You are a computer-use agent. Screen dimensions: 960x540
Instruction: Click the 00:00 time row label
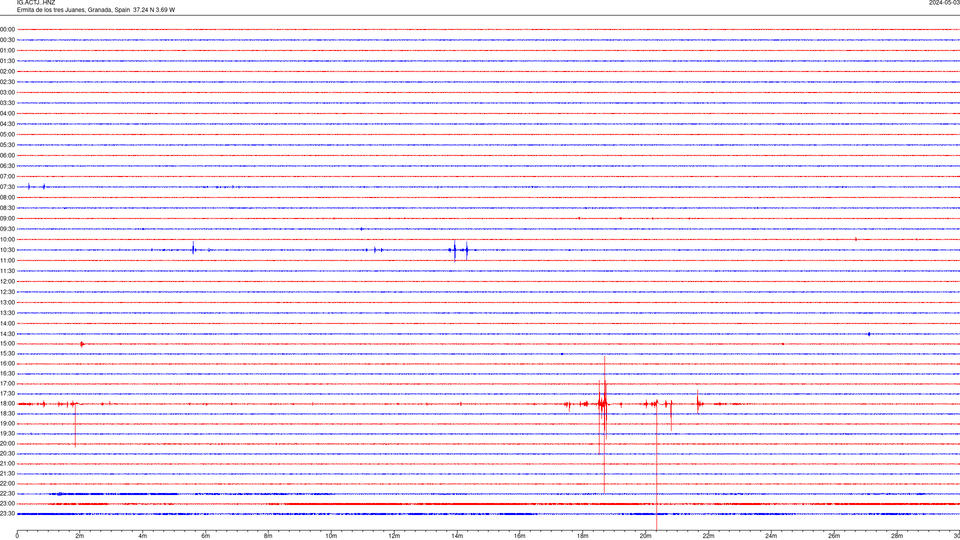pos(7,29)
